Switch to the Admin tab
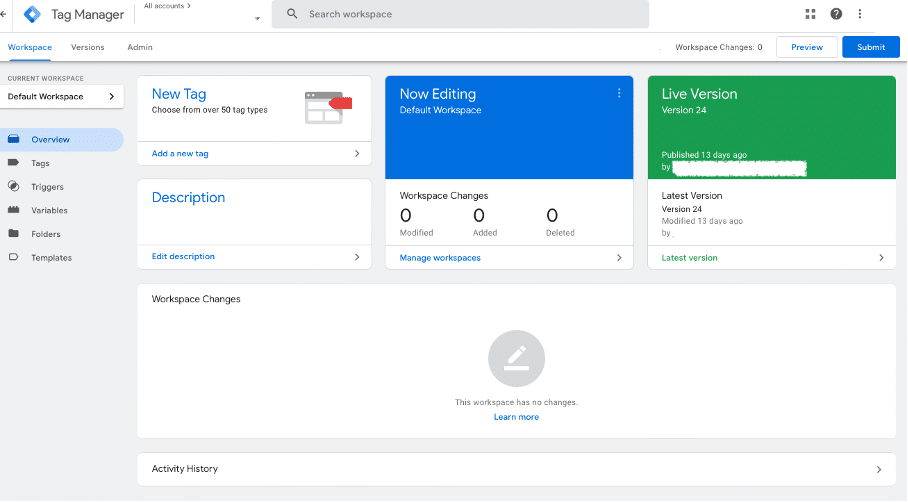Screen dimensions: 908x502 (x=140, y=47)
